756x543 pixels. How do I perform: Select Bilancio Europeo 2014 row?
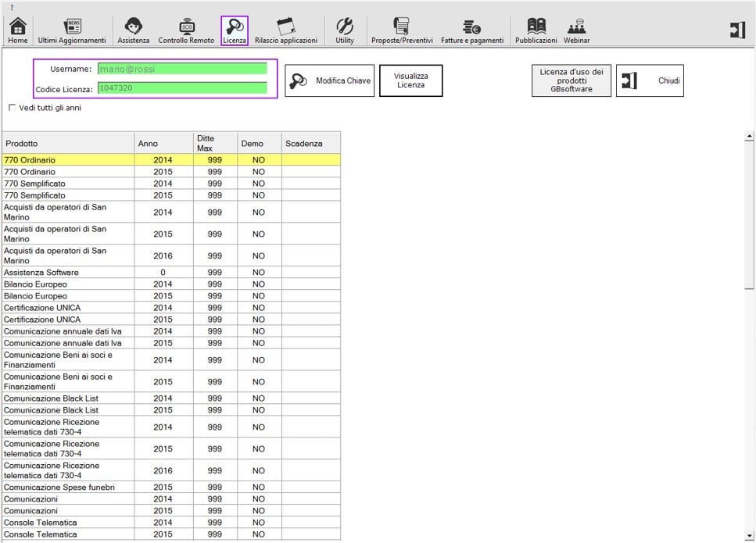pyautogui.click(x=171, y=284)
